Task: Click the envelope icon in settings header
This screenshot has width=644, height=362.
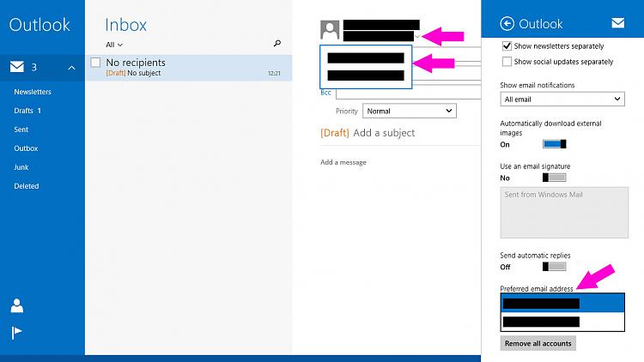Action: tap(617, 23)
